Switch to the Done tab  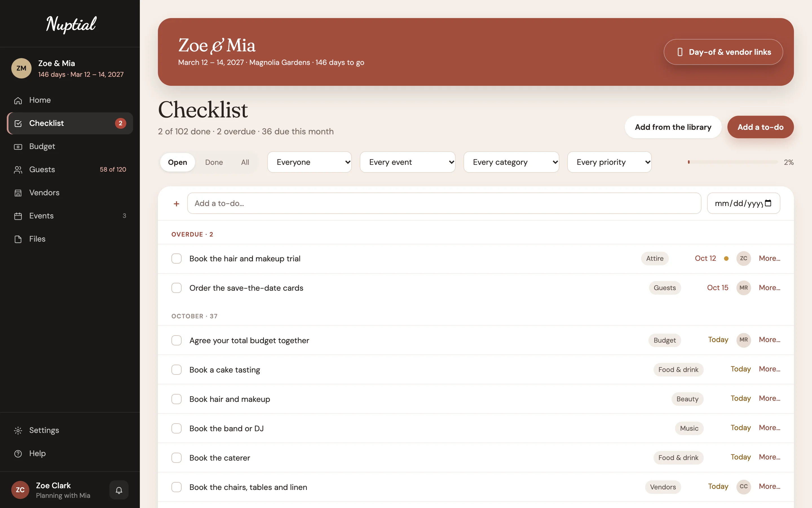(214, 162)
